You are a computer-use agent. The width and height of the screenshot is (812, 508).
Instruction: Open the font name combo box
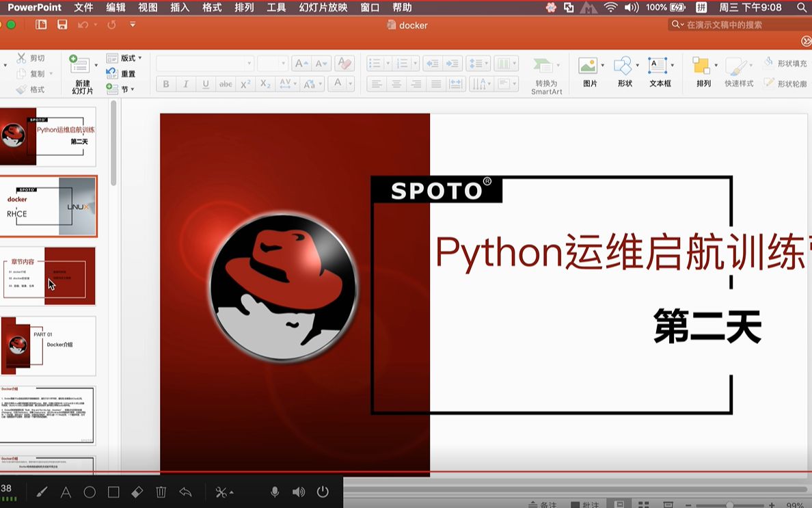click(x=205, y=63)
